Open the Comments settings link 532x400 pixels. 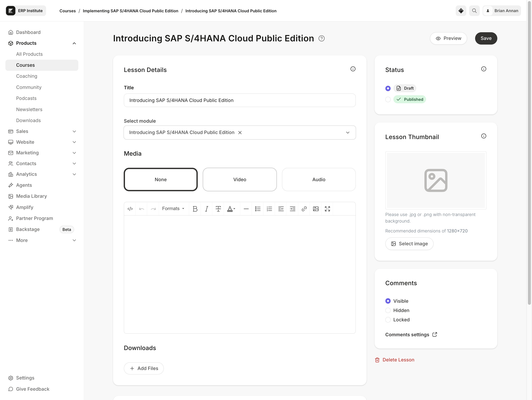pyautogui.click(x=411, y=335)
